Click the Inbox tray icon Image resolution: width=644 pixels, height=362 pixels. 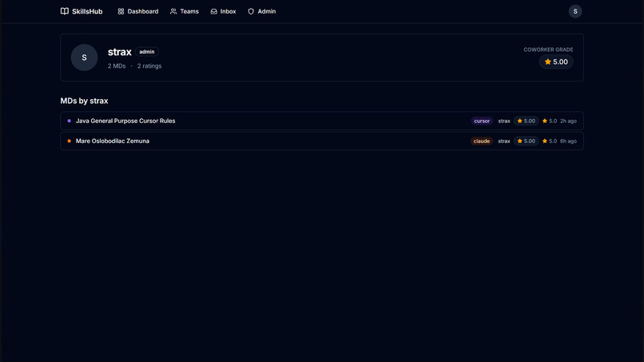[x=213, y=11]
